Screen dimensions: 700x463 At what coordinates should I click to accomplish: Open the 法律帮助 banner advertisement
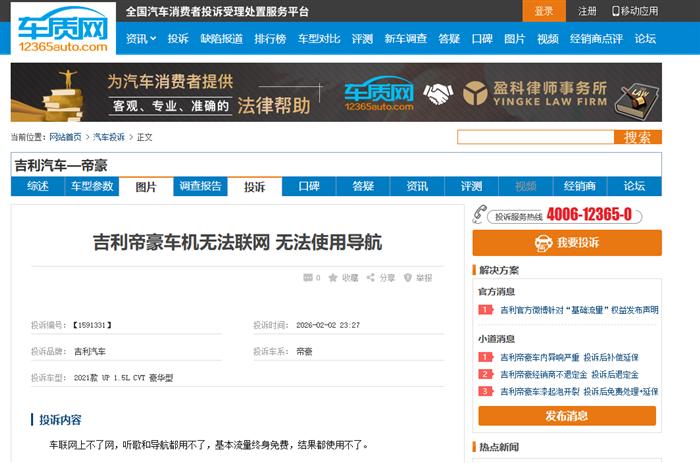click(x=335, y=93)
